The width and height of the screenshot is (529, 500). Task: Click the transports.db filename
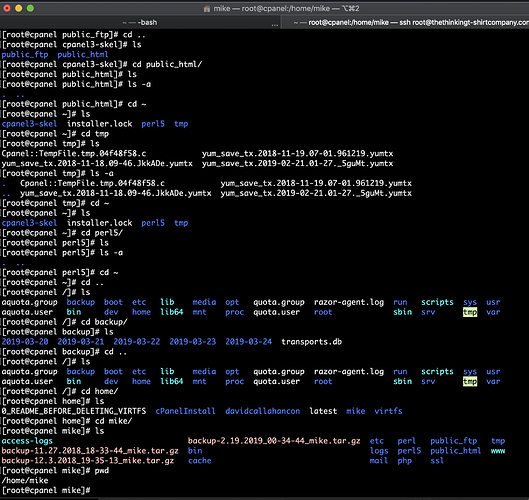pos(312,342)
